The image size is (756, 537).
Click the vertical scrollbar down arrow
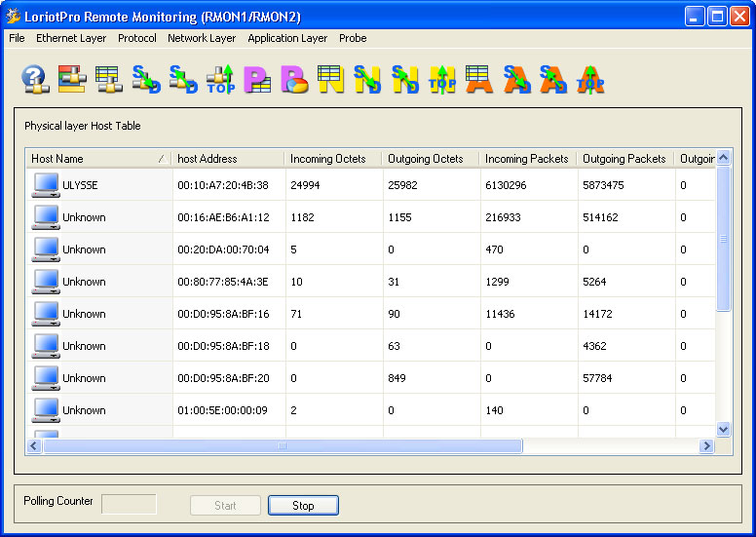click(723, 429)
